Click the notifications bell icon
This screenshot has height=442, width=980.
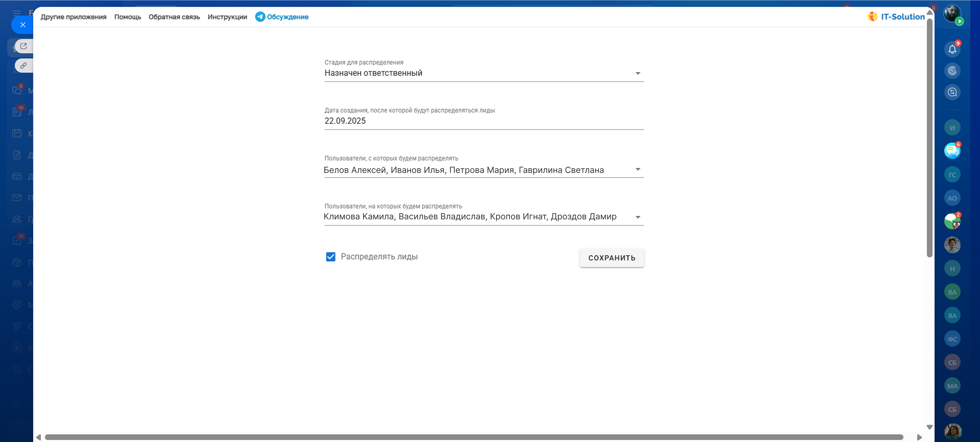tap(952, 49)
